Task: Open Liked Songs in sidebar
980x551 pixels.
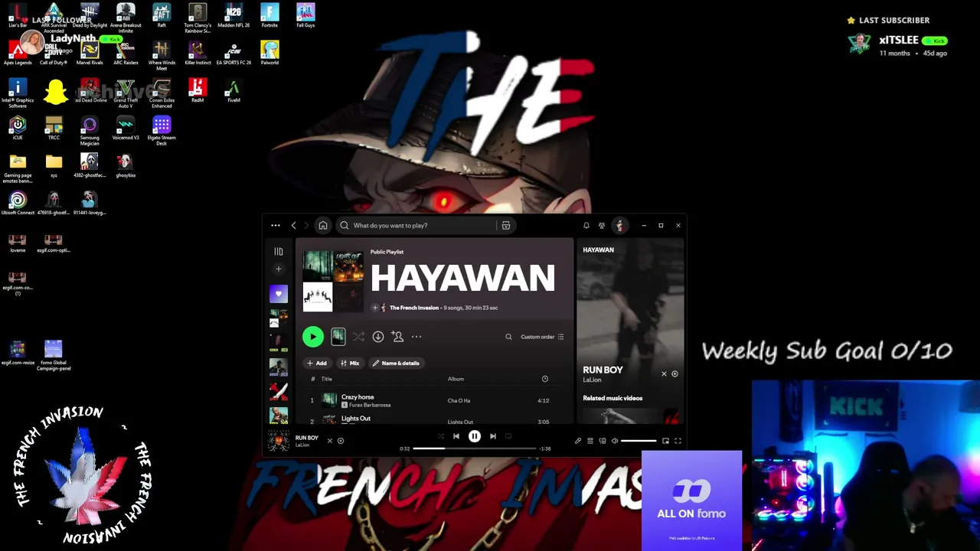Action: point(279,294)
